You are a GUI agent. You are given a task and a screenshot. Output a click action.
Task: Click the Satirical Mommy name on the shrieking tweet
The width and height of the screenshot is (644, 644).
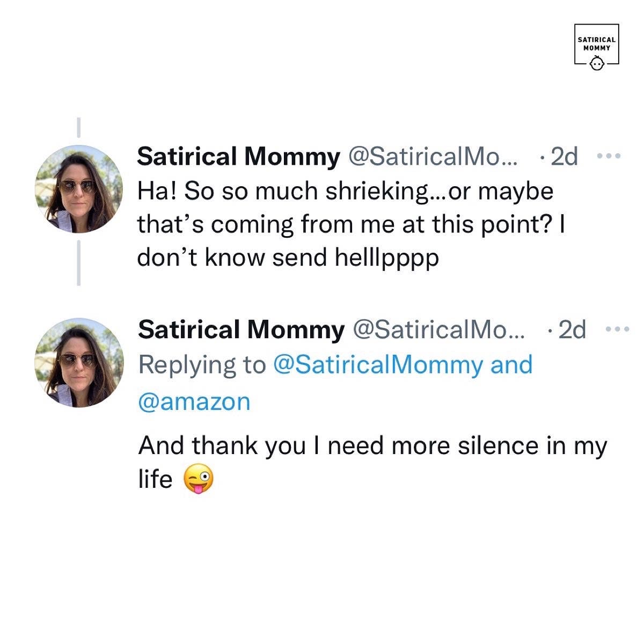click(x=238, y=157)
